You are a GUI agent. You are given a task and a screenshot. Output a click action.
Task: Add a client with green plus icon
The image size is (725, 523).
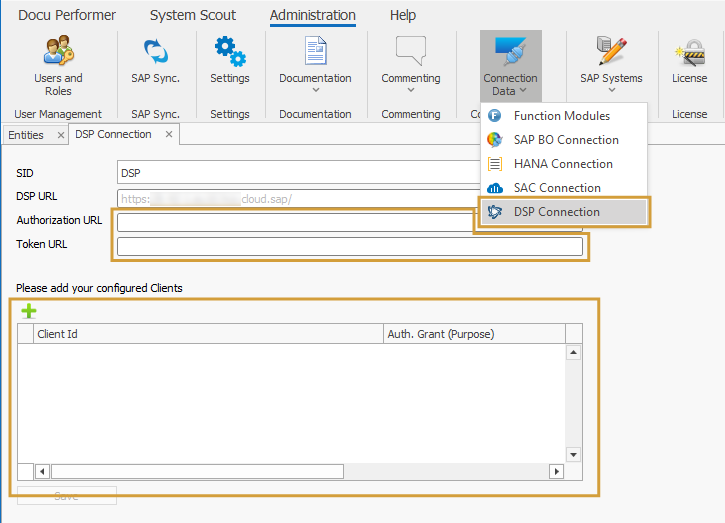29,311
